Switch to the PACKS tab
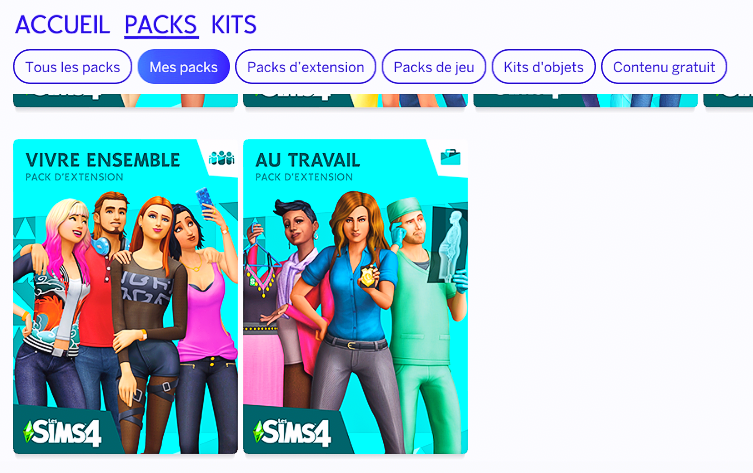The width and height of the screenshot is (753, 473). [161, 25]
